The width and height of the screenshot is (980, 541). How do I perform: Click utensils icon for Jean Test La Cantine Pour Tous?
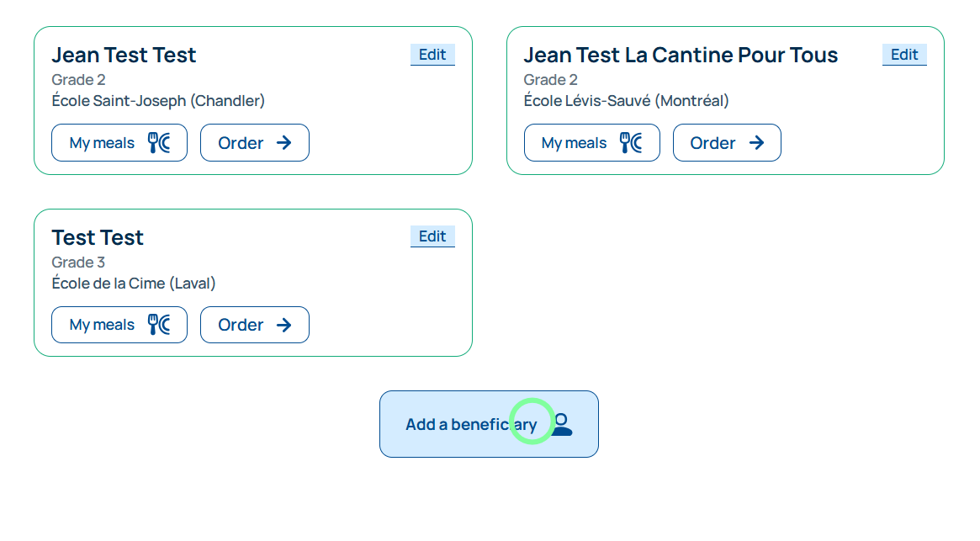pyautogui.click(x=631, y=143)
